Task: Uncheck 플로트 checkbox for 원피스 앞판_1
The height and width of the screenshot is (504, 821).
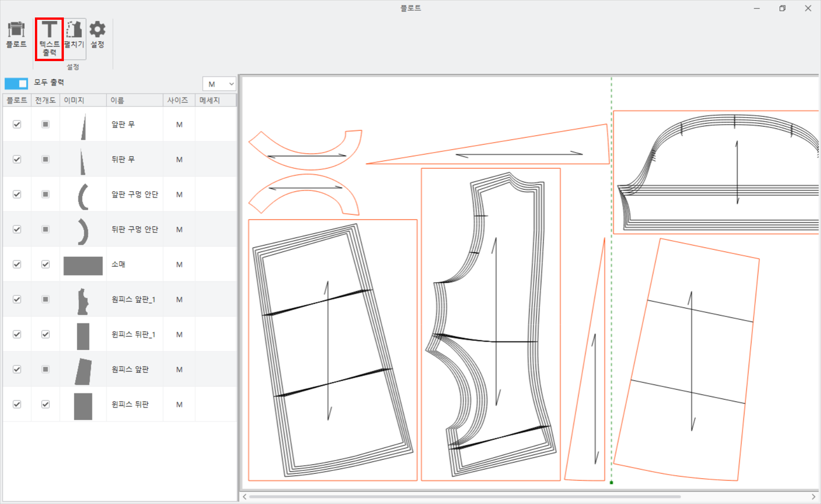Action: coord(17,299)
